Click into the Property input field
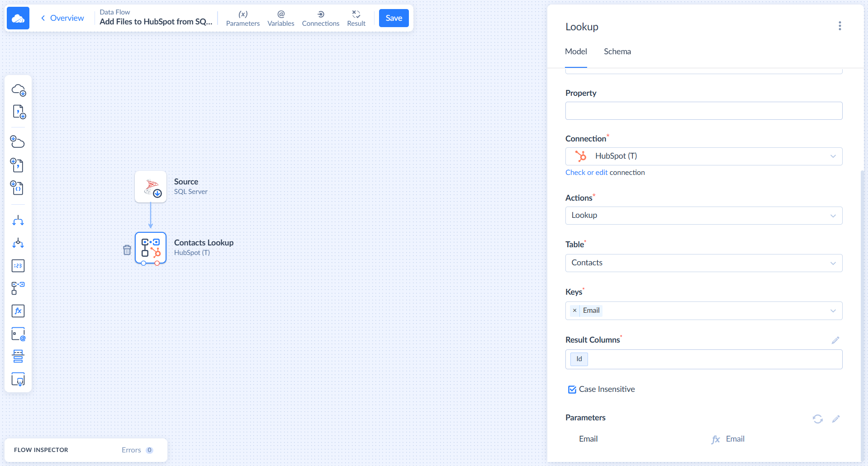This screenshot has height=466, width=868. click(703, 111)
